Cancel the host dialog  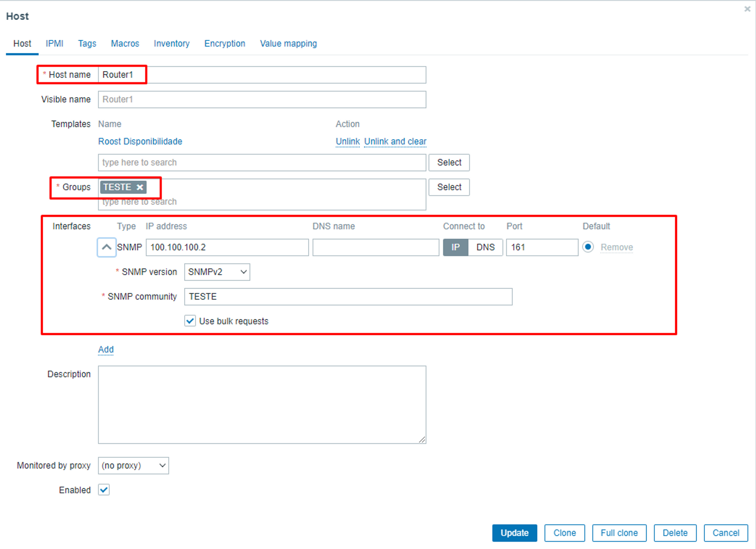[726, 533]
